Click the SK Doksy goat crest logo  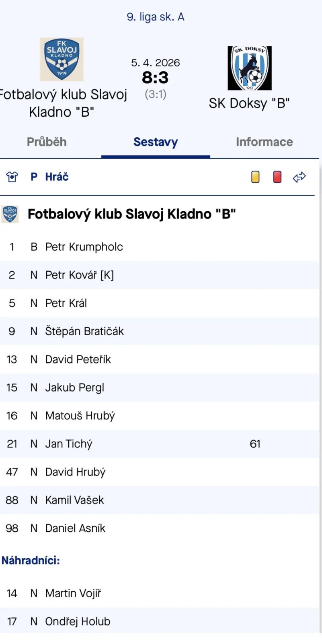pyautogui.click(x=249, y=68)
